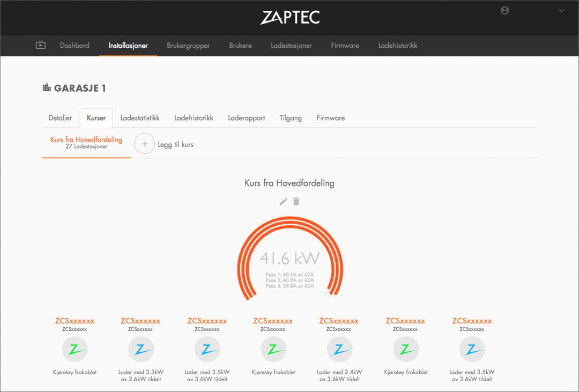Click the 27 Ladestasjoner count text
The width and height of the screenshot is (579, 392).
(x=86, y=147)
